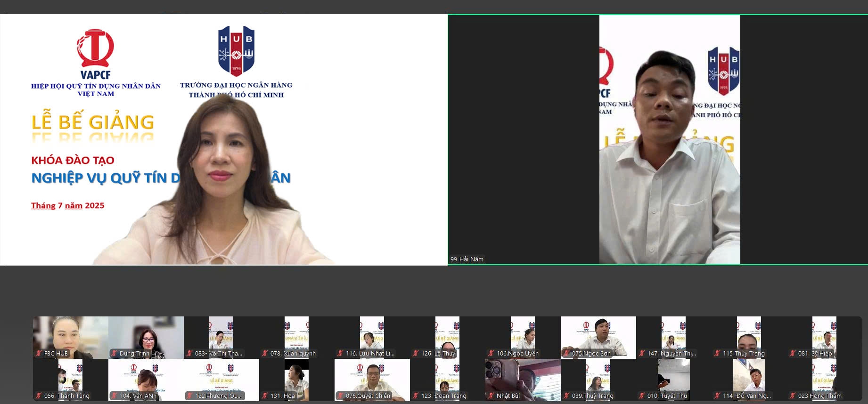Click muted mic icon beside 076.Quyết Chiến
Screen dimensions: 868x404
click(340, 396)
